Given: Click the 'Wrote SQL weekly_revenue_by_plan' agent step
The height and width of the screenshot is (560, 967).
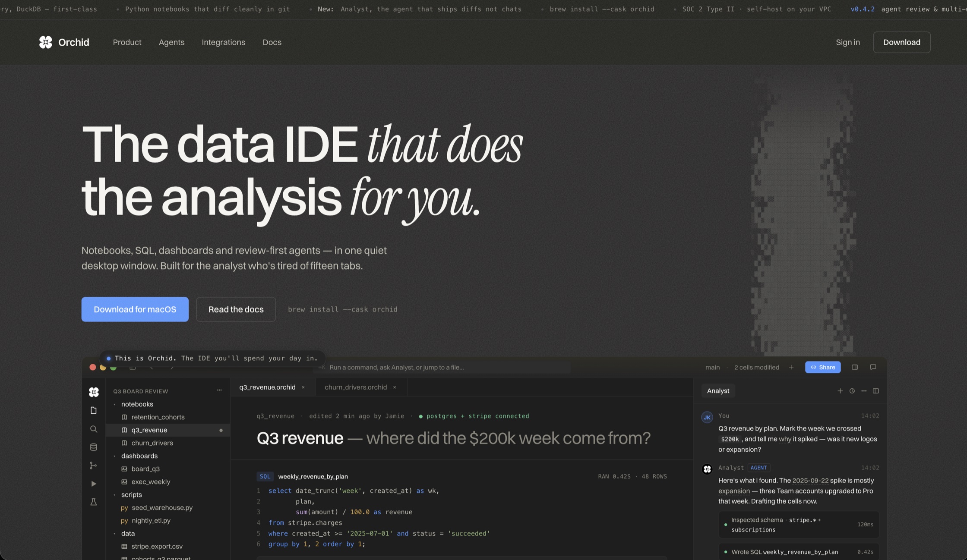Looking at the screenshot, I should pos(799,552).
